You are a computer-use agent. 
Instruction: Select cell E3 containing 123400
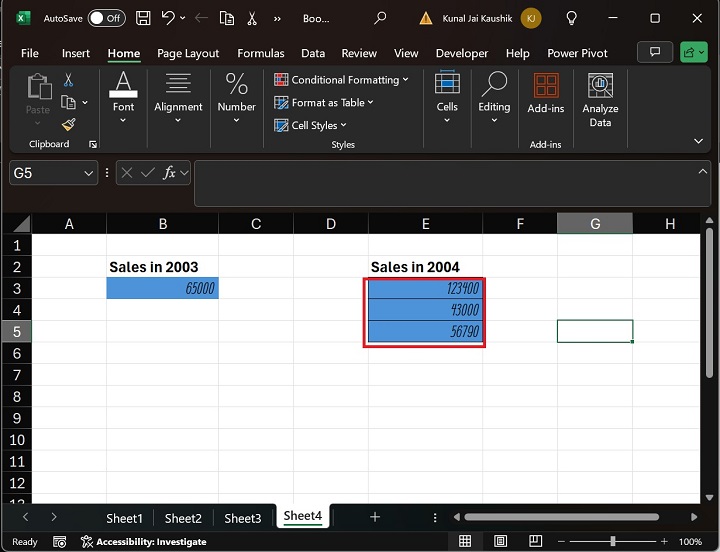(425, 288)
